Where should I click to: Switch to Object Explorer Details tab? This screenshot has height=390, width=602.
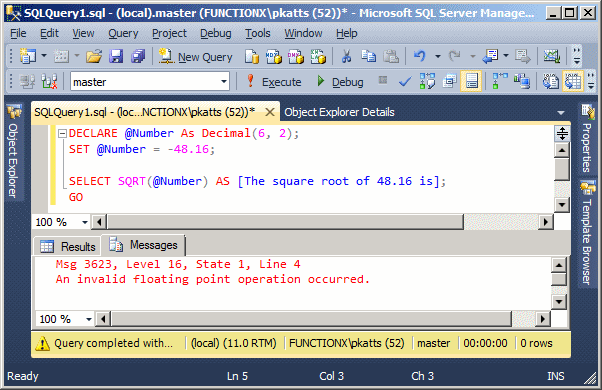339,112
